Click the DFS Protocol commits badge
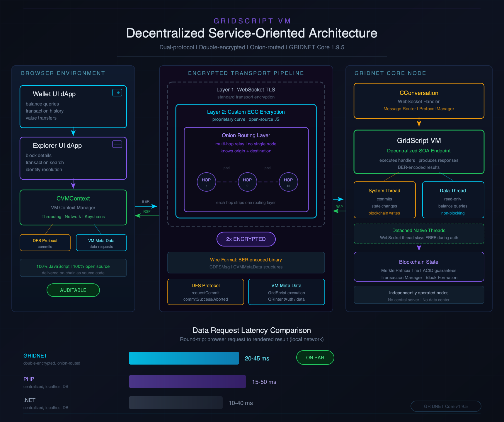 [45, 243]
